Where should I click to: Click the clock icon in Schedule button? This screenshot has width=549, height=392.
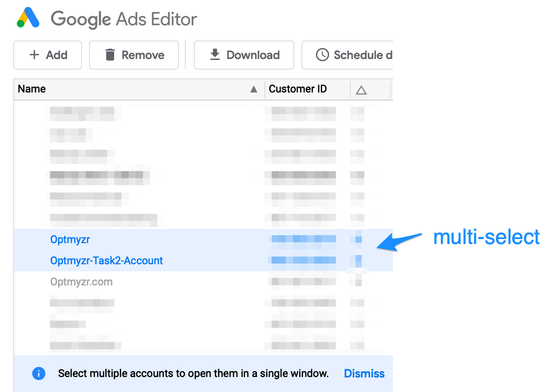pos(323,55)
